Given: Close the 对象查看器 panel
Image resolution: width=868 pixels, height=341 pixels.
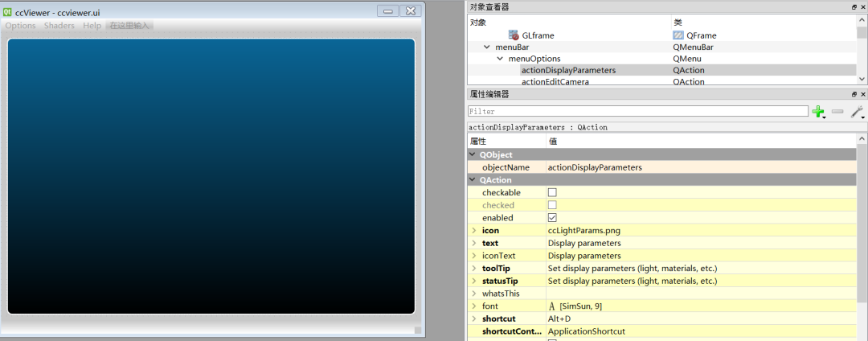Looking at the screenshot, I should point(863,7).
